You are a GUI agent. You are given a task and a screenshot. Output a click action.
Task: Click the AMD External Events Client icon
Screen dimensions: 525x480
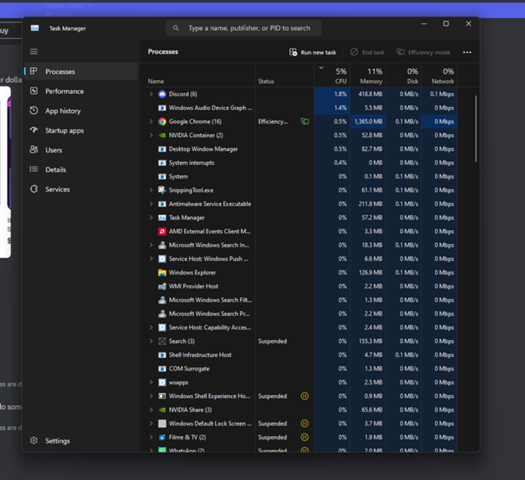(x=162, y=231)
